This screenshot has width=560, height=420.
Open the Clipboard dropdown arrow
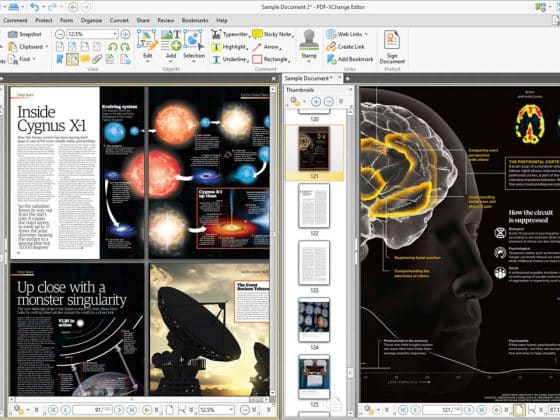pyautogui.click(x=46, y=47)
